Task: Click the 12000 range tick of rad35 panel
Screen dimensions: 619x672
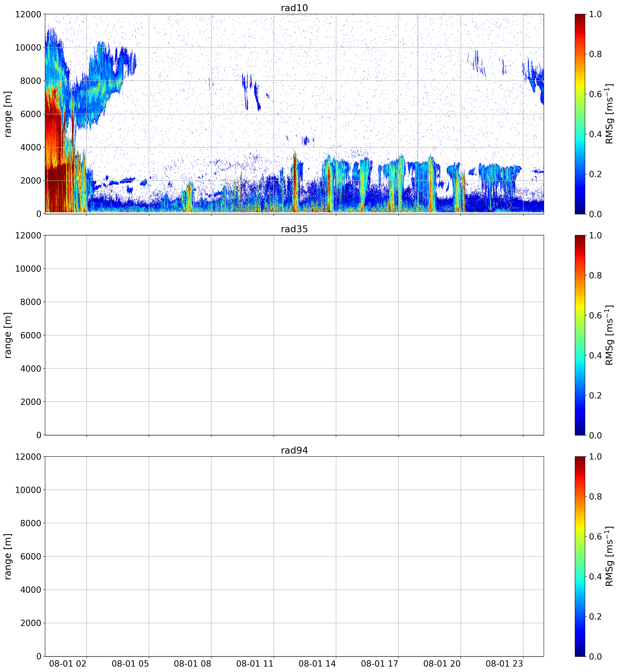Action: coord(28,236)
